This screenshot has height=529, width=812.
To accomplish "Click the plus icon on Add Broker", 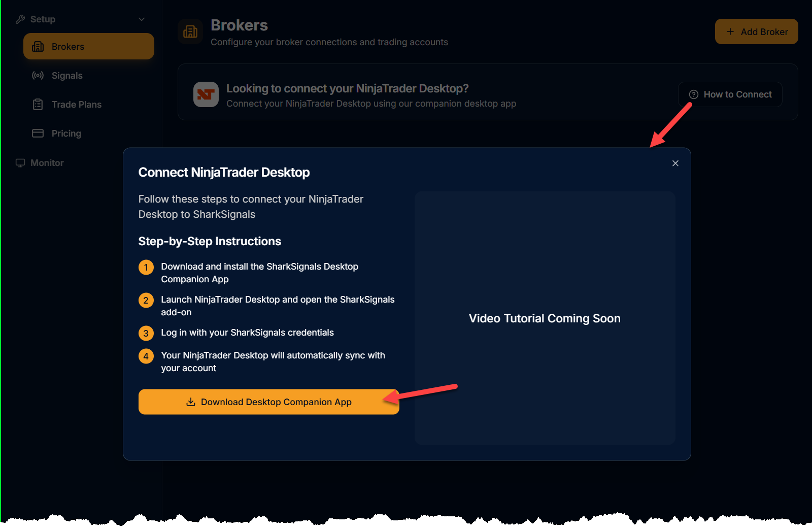I will [730, 31].
